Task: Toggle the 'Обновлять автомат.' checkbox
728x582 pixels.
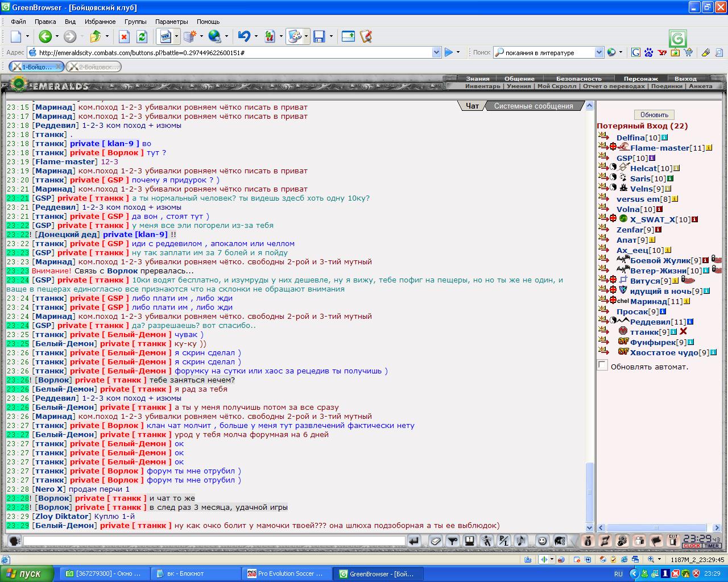Action: pyautogui.click(x=602, y=365)
